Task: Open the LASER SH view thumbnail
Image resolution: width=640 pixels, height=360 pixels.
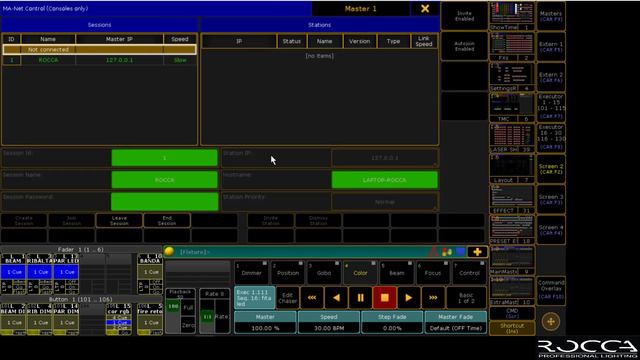Action: 512,138
